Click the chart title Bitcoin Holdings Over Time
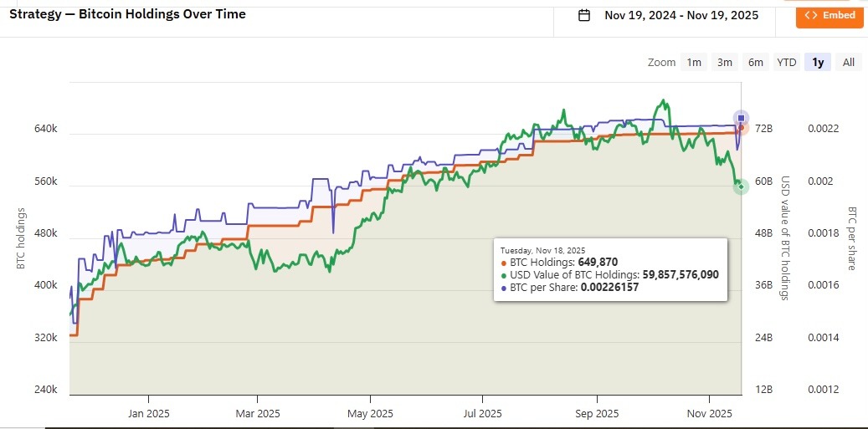The width and height of the screenshot is (868, 429). point(127,13)
